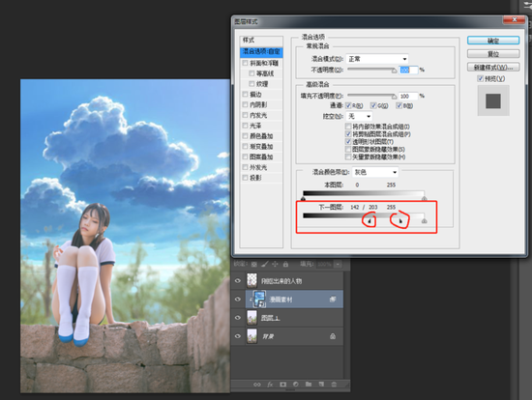This screenshot has width=532, height=400.
Task: Hide the 刚抠出来的人物 layer via eye icon
Action: click(238, 281)
